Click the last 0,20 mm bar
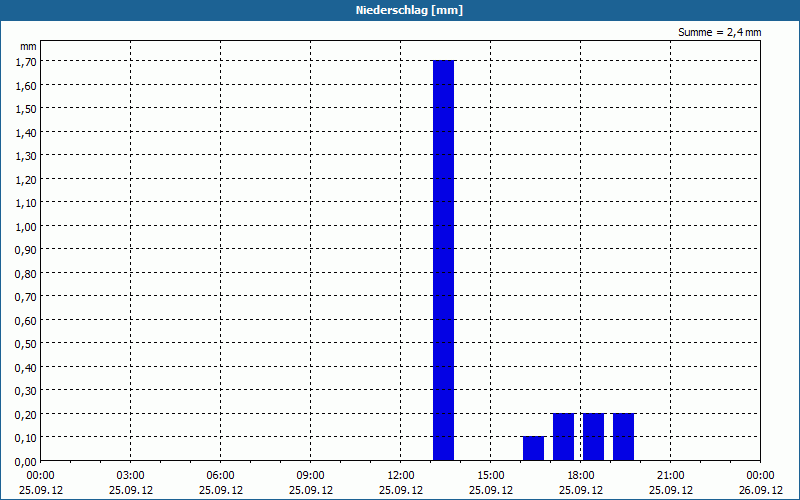 [x=623, y=437]
